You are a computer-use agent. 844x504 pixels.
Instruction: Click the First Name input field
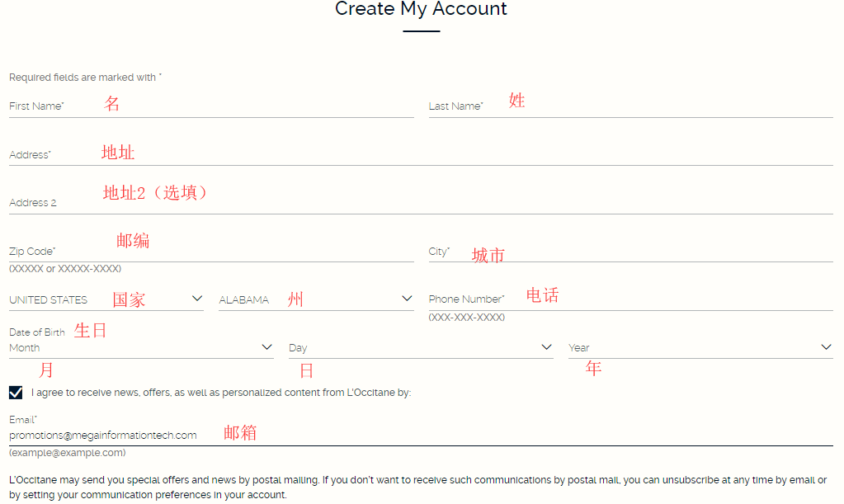[211, 106]
